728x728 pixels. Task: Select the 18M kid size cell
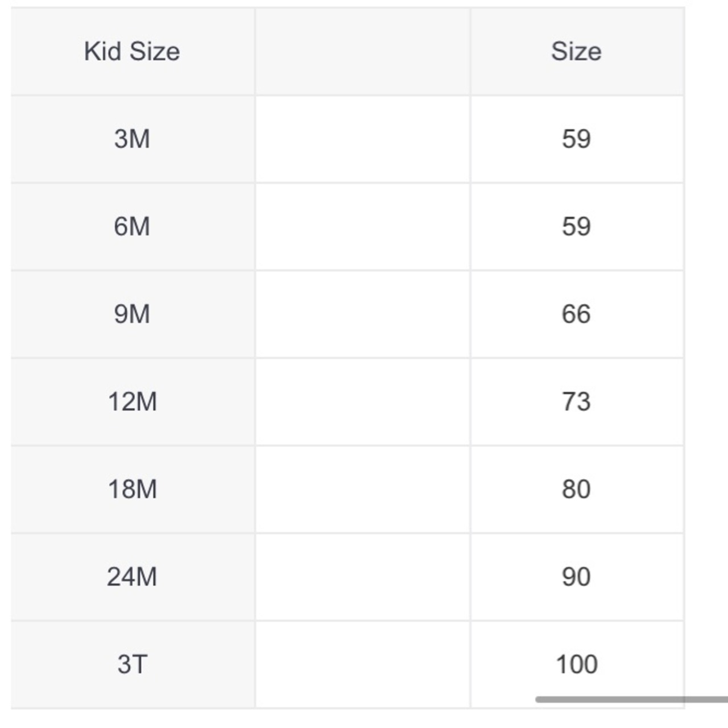[133, 490]
